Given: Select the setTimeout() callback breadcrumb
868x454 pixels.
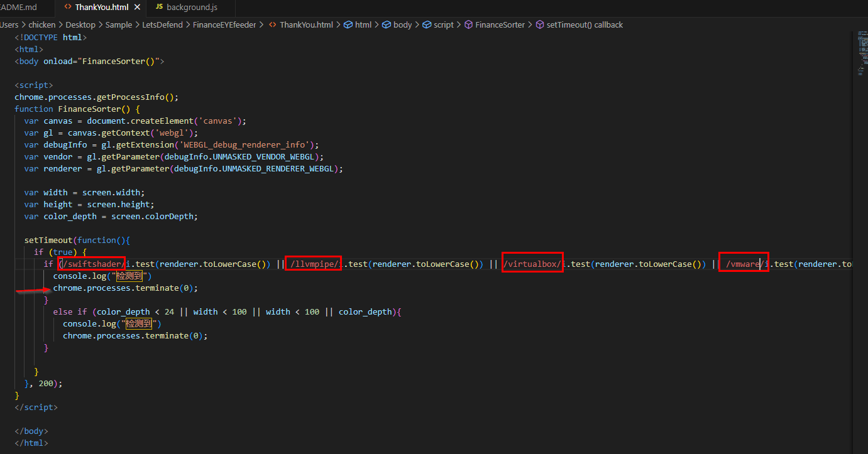Looking at the screenshot, I should click(585, 25).
